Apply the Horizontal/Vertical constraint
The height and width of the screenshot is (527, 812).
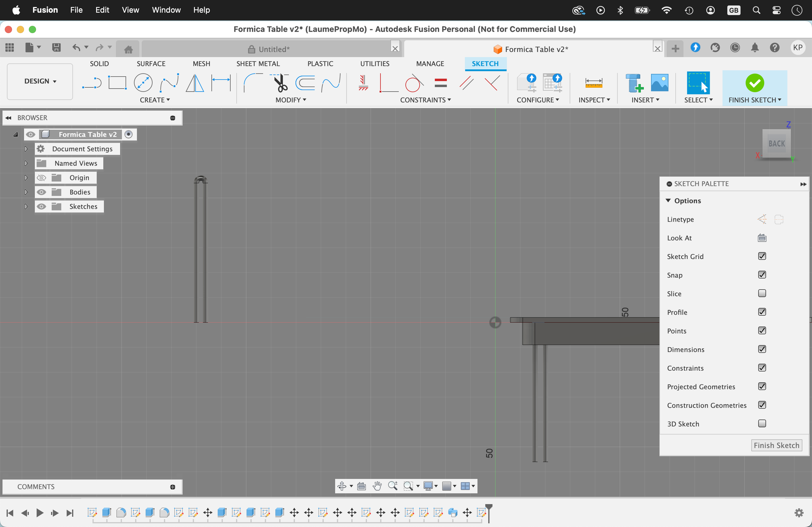(363, 83)
